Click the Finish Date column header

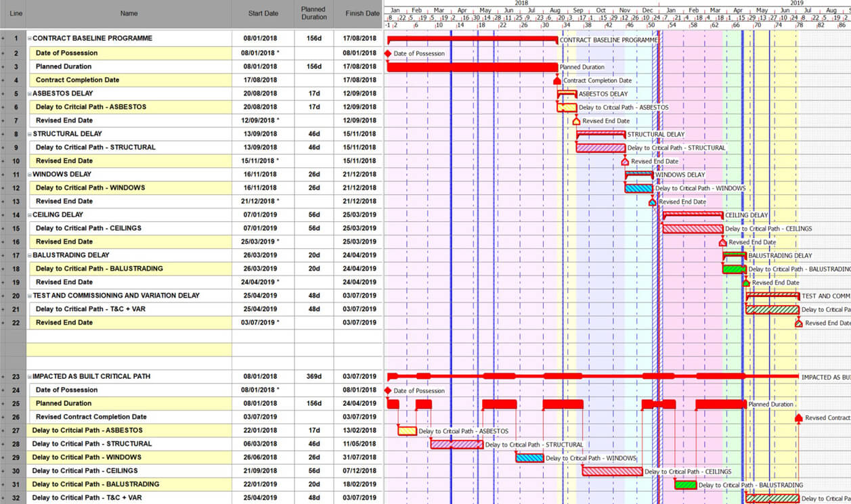tap(362, 13)
